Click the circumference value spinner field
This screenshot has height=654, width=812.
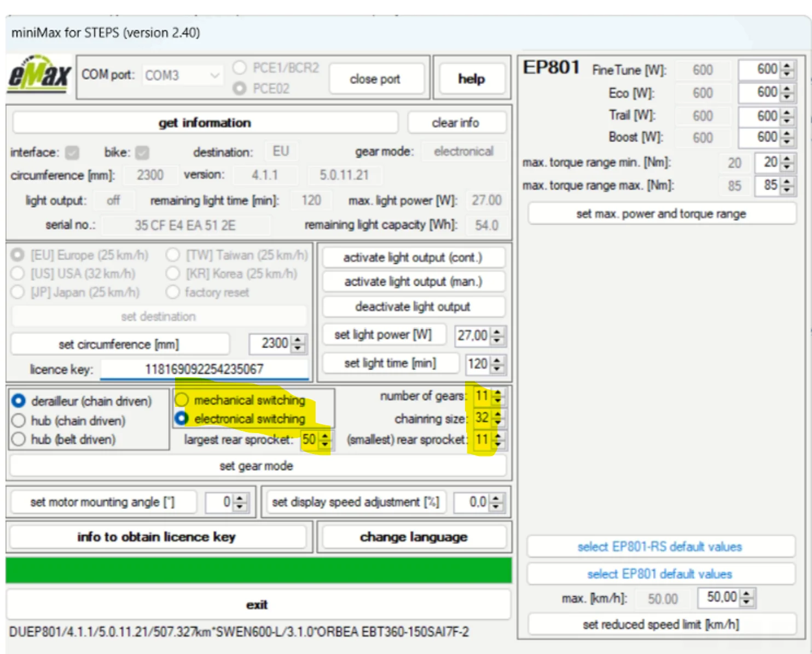click(x=277, y=344)
